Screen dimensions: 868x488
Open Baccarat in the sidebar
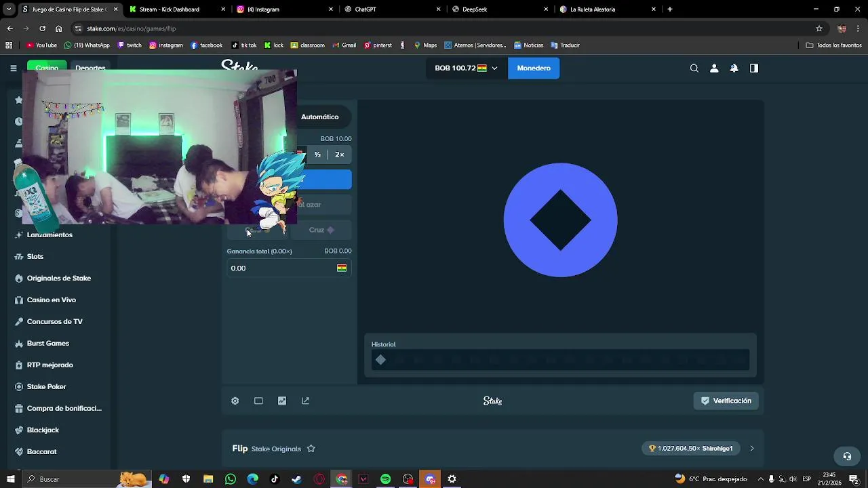(41, 451)
